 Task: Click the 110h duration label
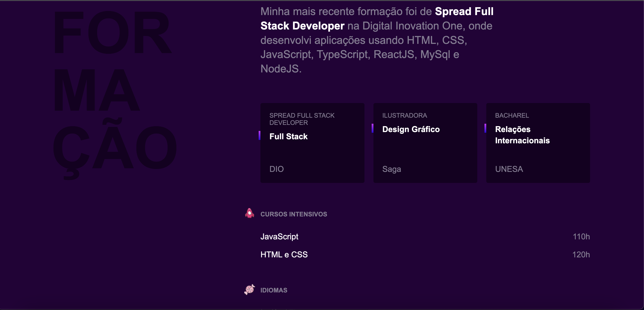point(582,236)
